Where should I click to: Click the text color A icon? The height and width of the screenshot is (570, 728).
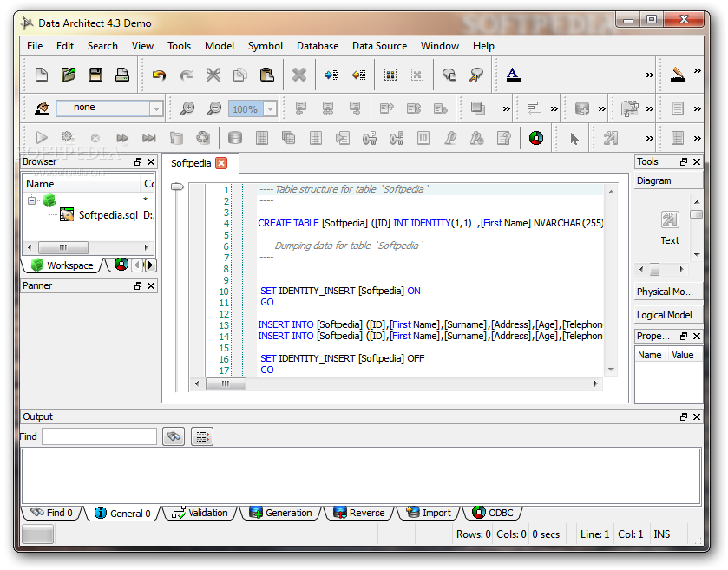coord(513,75)
